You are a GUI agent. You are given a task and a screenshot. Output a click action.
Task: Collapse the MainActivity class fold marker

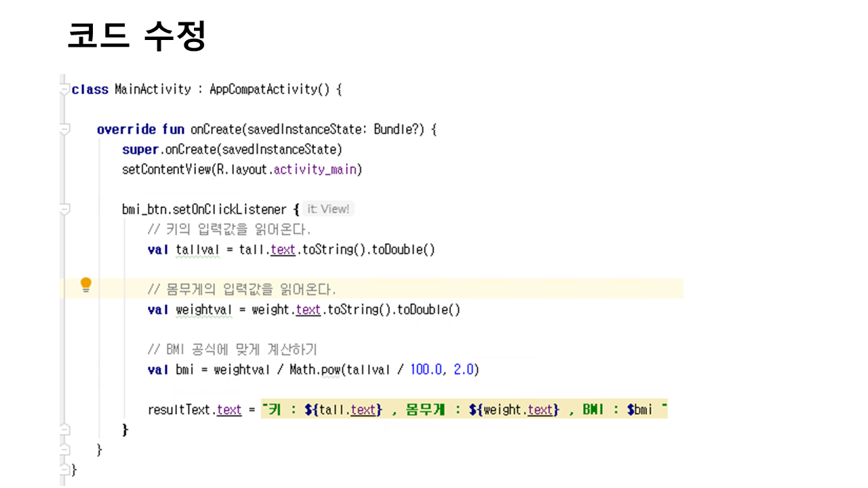64,89
